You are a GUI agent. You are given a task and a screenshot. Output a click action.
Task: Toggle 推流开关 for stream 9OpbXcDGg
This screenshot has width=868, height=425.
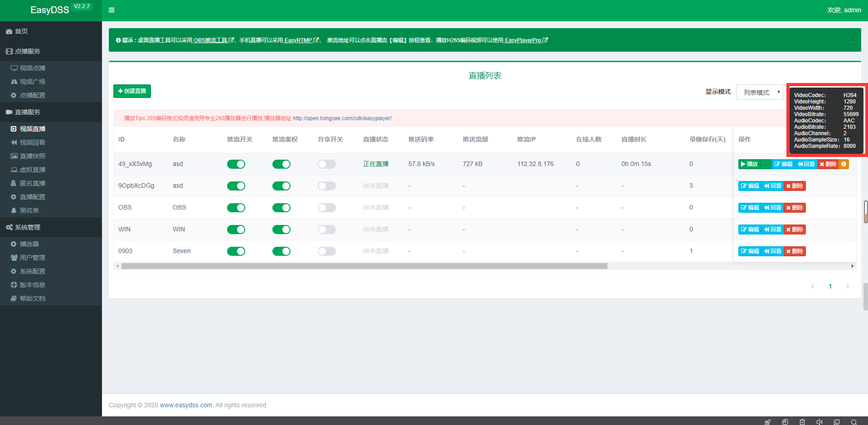(236, 186)
